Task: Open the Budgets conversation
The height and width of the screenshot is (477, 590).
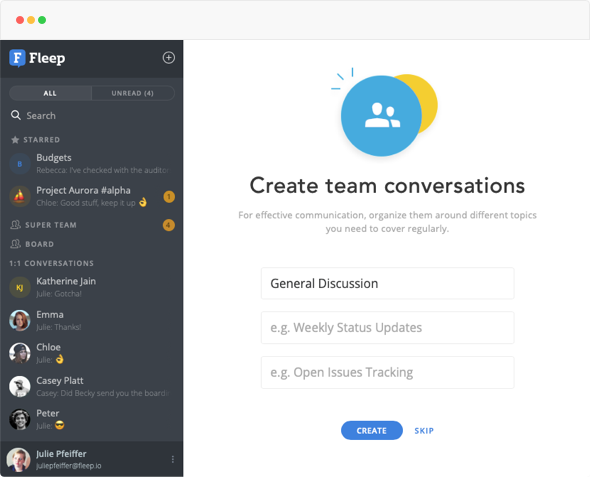Action: [x=92, y=164]
